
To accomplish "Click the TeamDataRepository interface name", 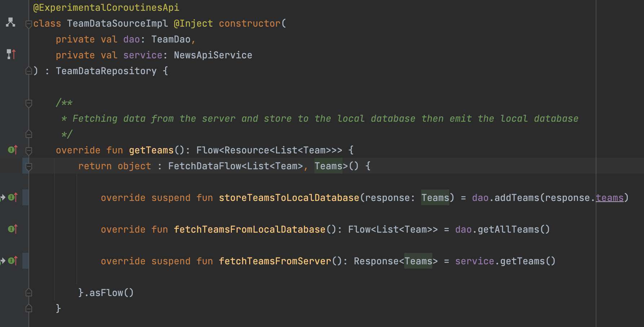I will click(x=106, y=71).
